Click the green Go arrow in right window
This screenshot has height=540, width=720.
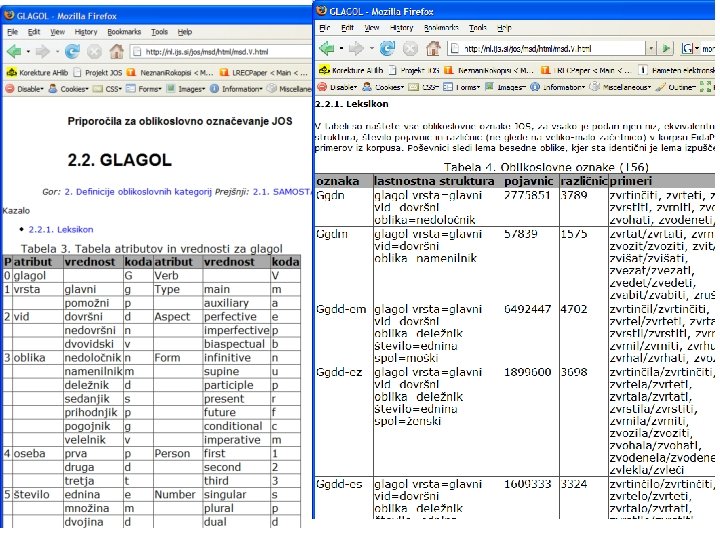pyautogui.click(x=666, y=48)
